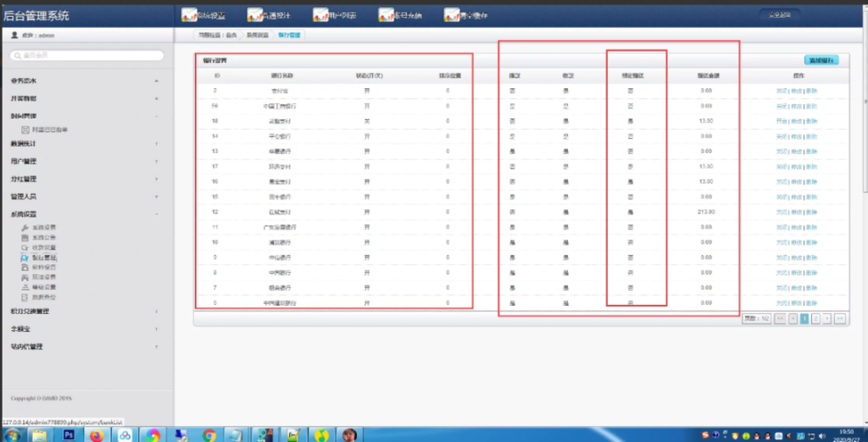Expand the 管理人员 sidebar section

point(156,196)
